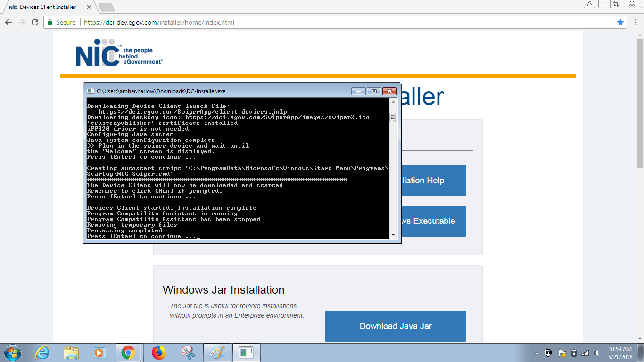Open Internet Explorer from the taskbar
Viewport: 644px width, 362px height.
point(42,353)
